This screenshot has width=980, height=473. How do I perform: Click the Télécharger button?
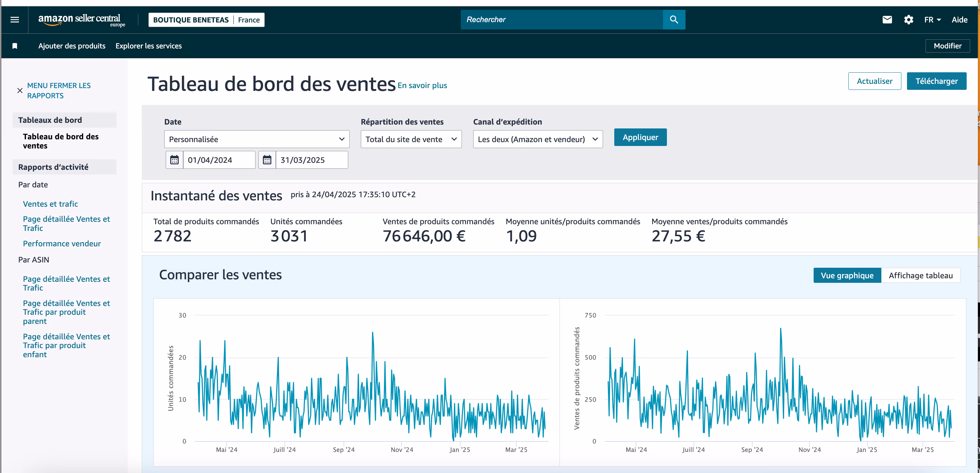tap(936, 81)
